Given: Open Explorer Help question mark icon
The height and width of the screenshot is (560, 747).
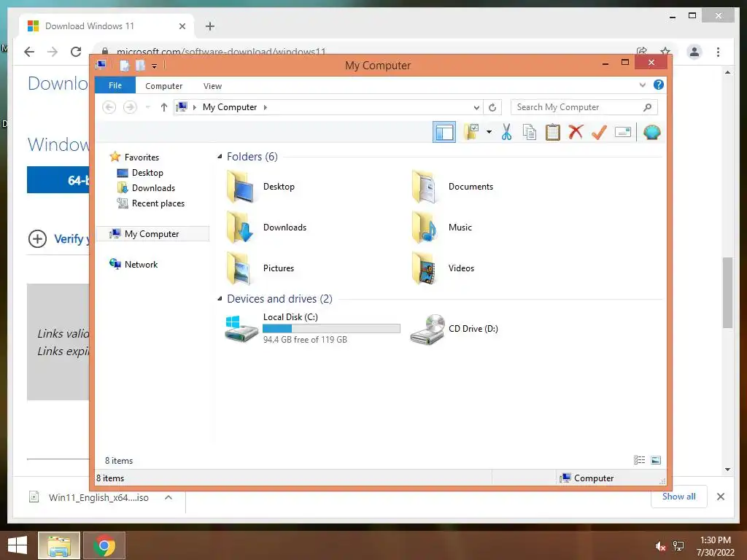Looking at the screenshot, I should (659, 85).
